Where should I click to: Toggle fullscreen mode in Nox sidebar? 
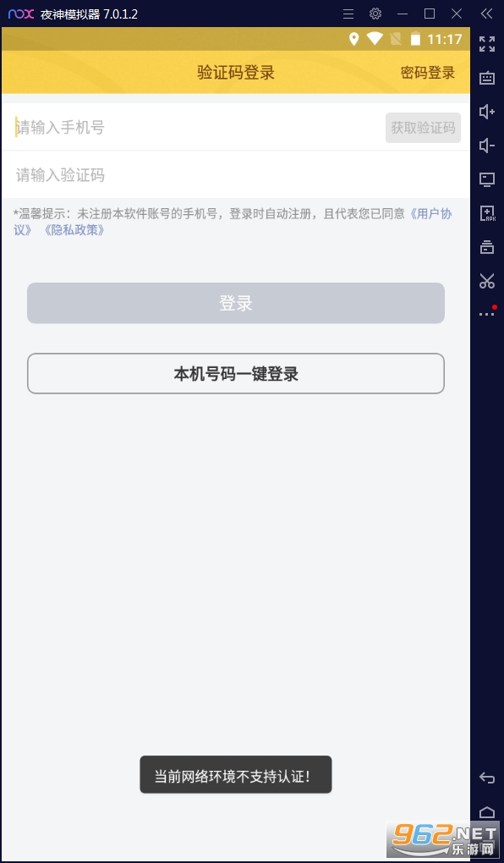(x=487, y=44)
